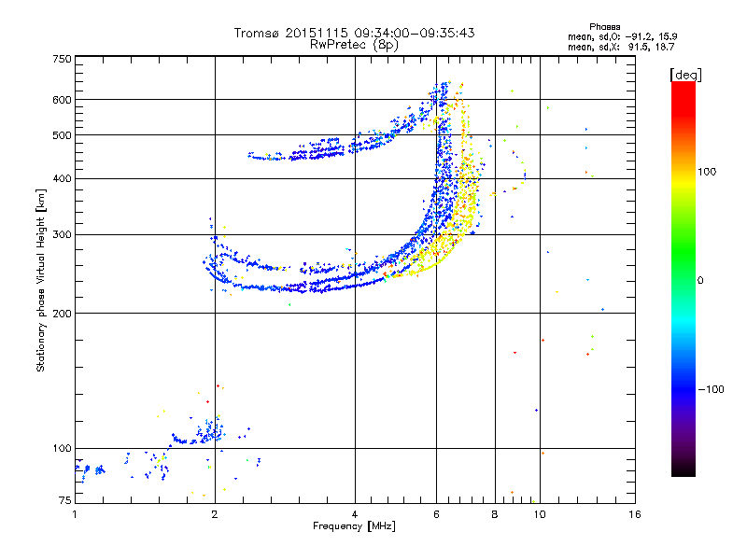747x560 pixels.
Task: Select the mean, sd,O: -91.2, 15.9 text
Action: tap(622, 36)
